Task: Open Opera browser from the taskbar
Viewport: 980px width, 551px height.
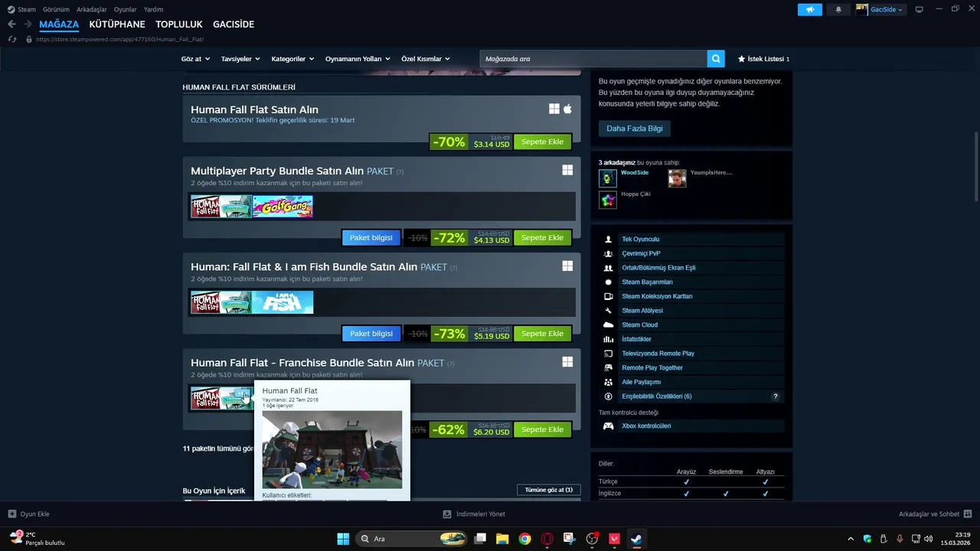Action: click(x=547, y=539)
